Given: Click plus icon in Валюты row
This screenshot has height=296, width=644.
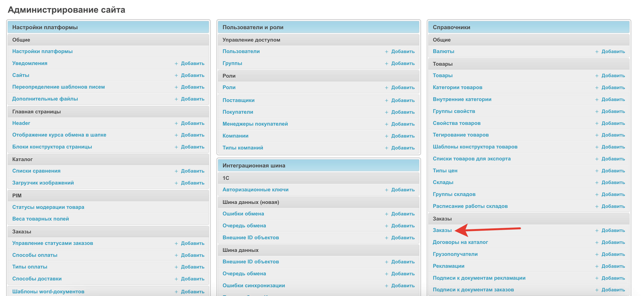Looking at the screenshot, I should pyautogui.click(x=597, y=52).
